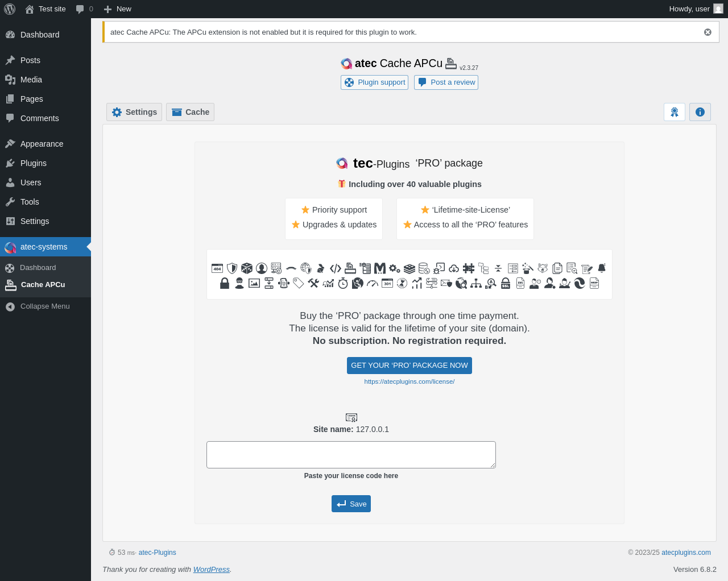Open atec-systems Dashboard submenu item
Screen dimensions: 728x581
click(x=45, y=268)
